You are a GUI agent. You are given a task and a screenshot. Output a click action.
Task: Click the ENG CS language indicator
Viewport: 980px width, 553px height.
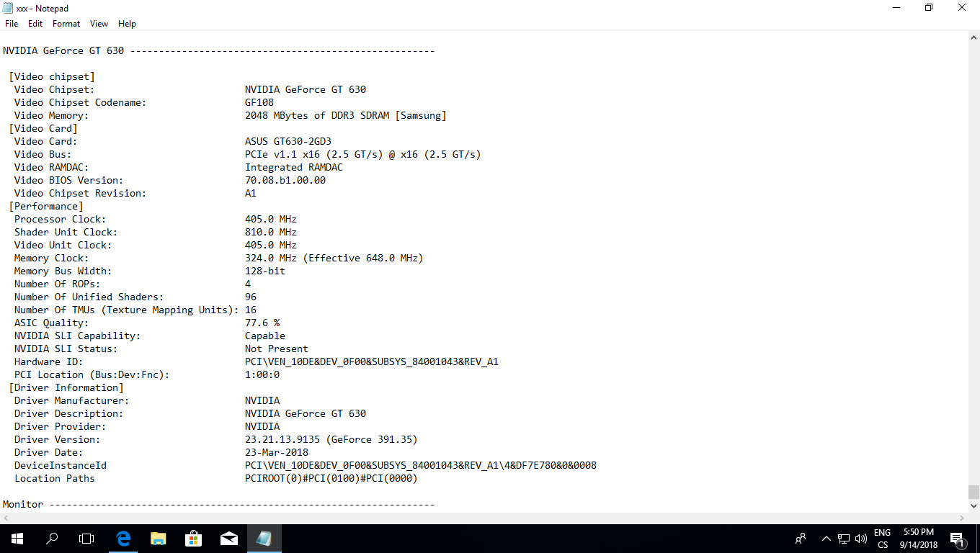tap(882, 539)
